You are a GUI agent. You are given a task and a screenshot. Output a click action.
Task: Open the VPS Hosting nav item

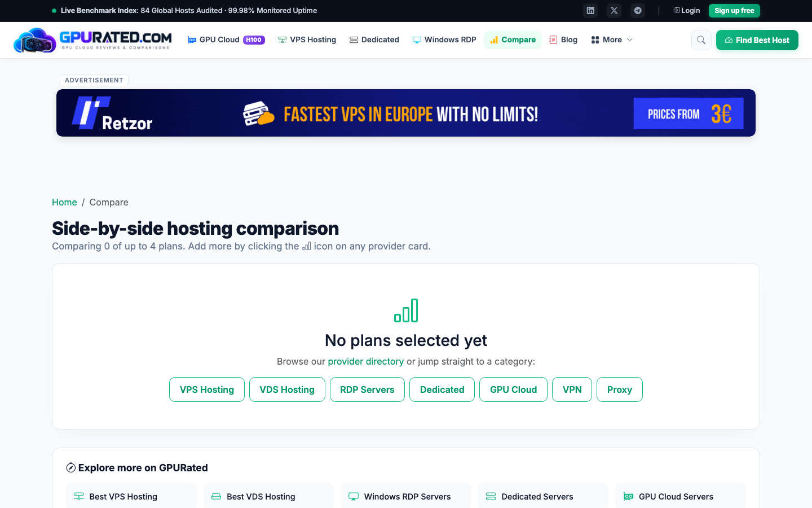(x=307, y=40)
